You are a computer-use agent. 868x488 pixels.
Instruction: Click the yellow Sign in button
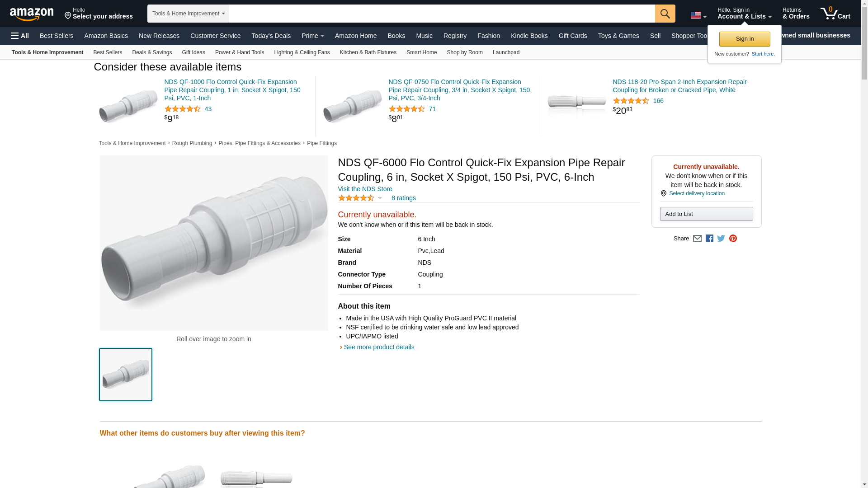point(745,39)
